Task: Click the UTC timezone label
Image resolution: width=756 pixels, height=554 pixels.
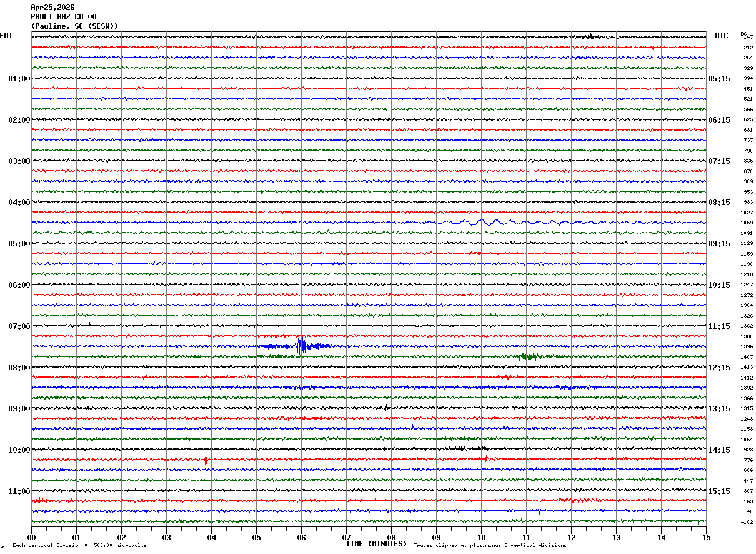Action: 721,36
